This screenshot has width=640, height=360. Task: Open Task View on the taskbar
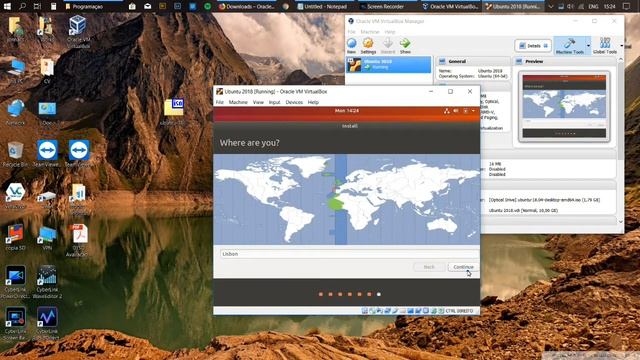click(x=37, y=6)
